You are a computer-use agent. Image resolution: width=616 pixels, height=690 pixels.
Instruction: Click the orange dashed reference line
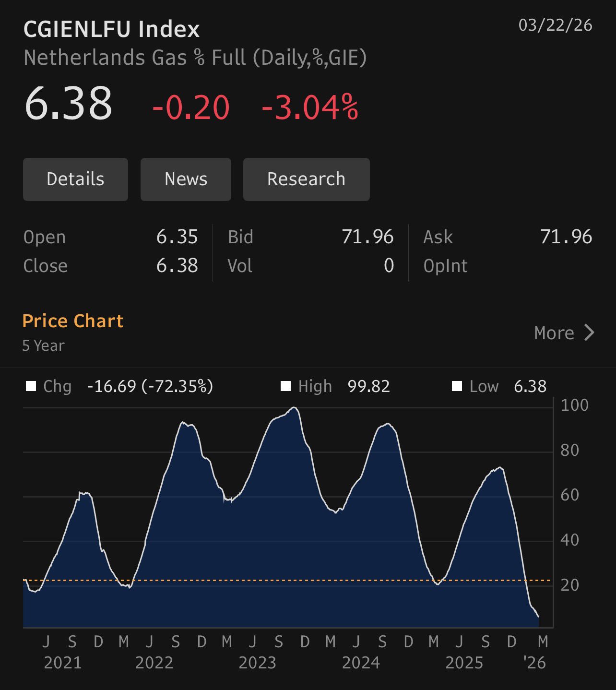tap(288, 580)
